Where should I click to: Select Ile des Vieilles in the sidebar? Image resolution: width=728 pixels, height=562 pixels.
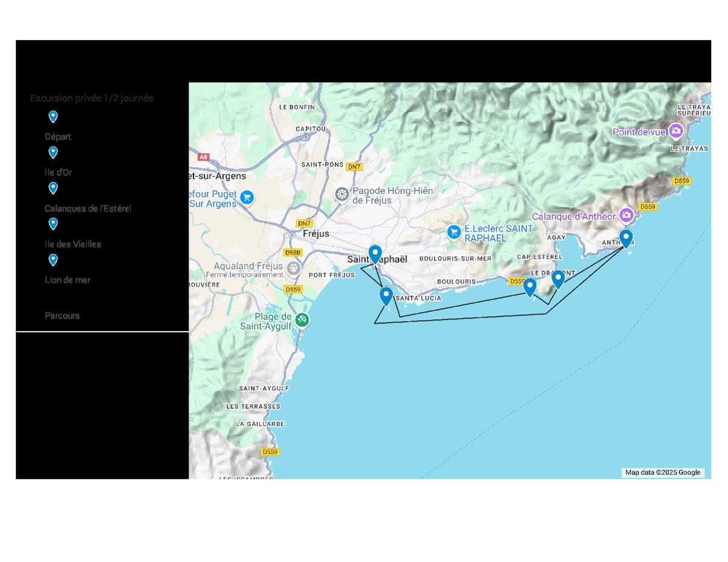(73, 244)
